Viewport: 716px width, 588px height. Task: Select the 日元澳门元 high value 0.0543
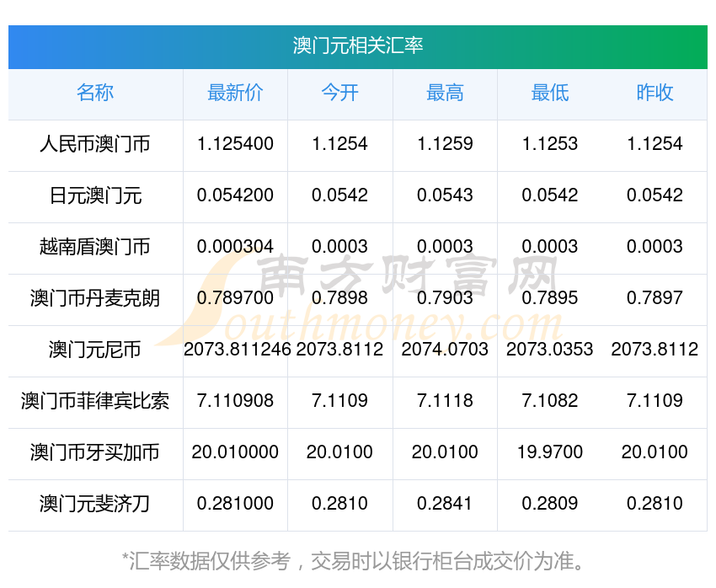[445, 195]
